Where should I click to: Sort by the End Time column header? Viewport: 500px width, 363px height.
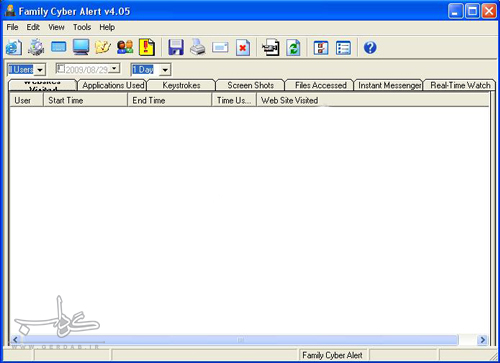point(170,100)
